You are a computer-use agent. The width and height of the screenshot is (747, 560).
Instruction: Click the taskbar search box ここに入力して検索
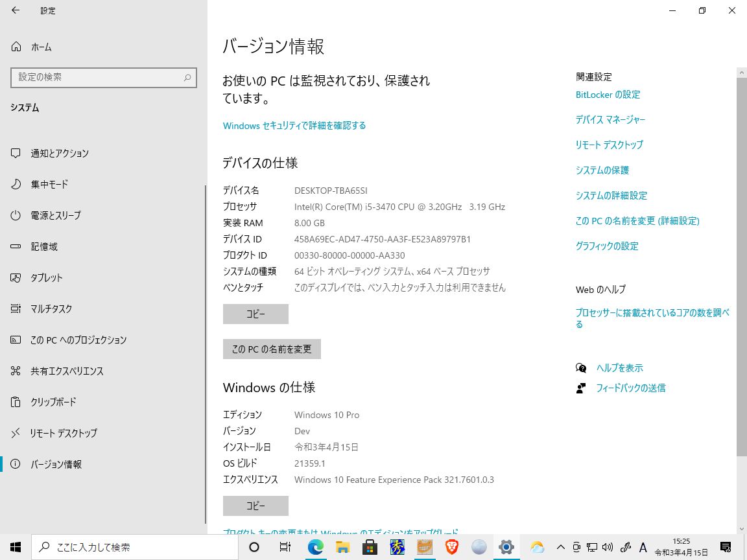click(135, 547)
